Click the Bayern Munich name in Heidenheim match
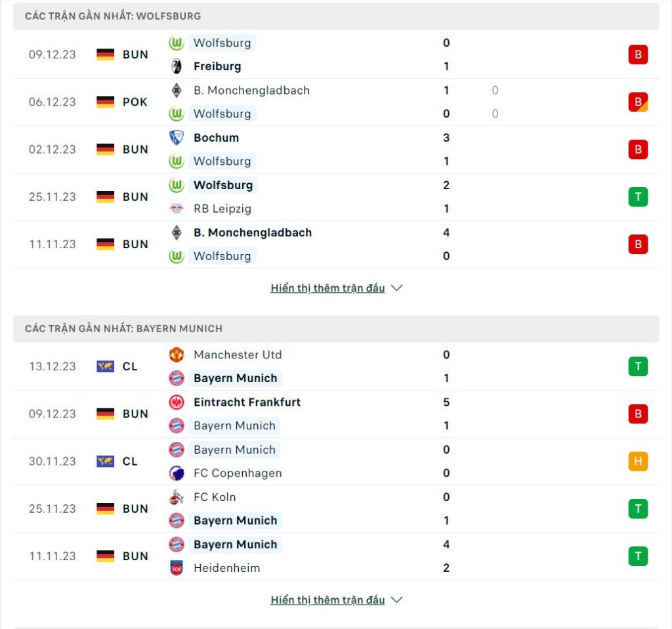 point(236,544)
